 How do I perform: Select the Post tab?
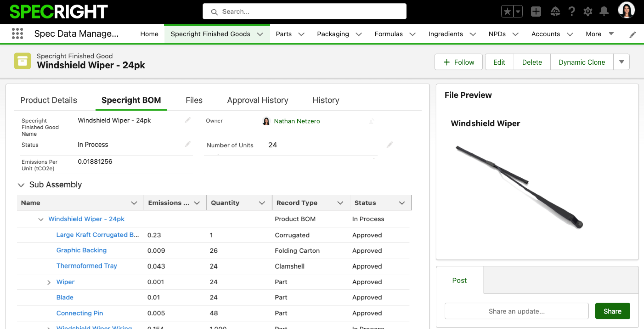(x=459, y=280)
